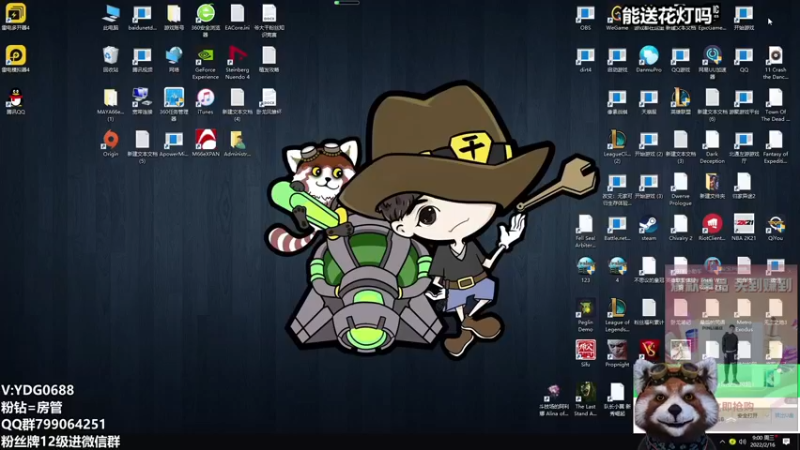Screen dimensions: 800x450
Task: Open the Sifu game shortcut
Action: click(x=585, y=354)
